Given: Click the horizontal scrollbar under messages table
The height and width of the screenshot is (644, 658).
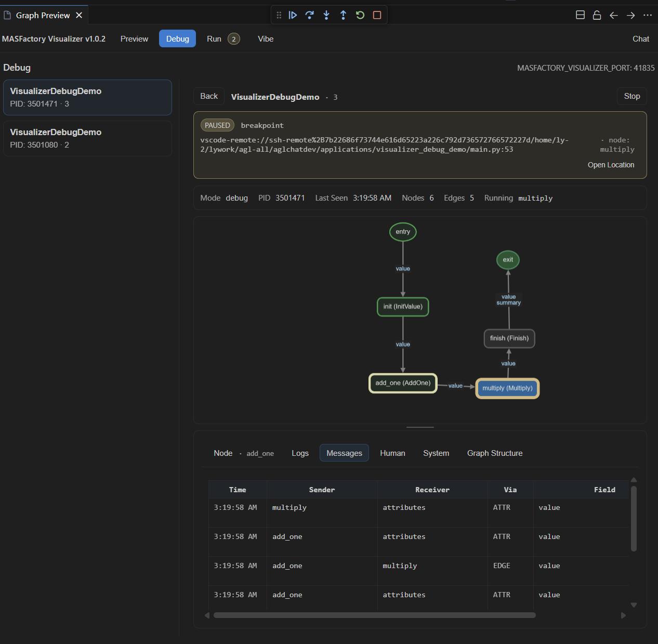Looking at the screenshot, I should click(374, 615).
